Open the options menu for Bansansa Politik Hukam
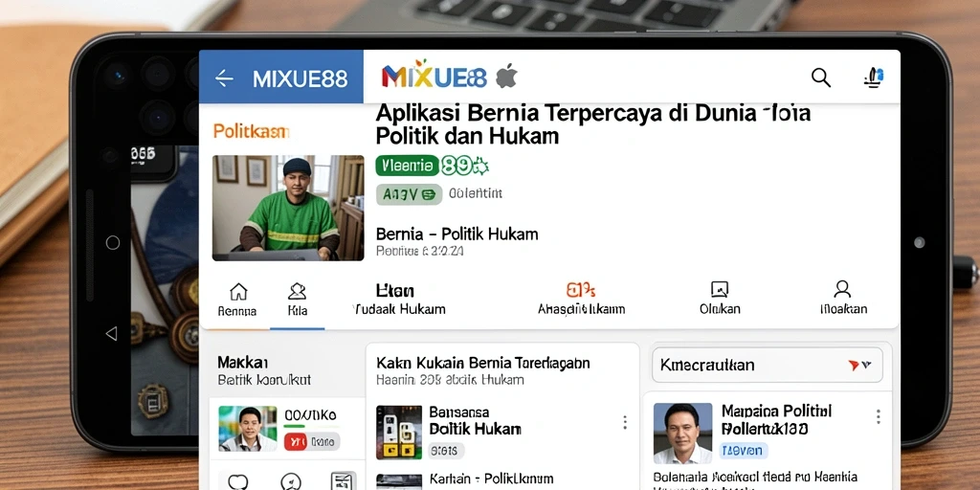This screenshot has height=490, width=980. point(624,422)
